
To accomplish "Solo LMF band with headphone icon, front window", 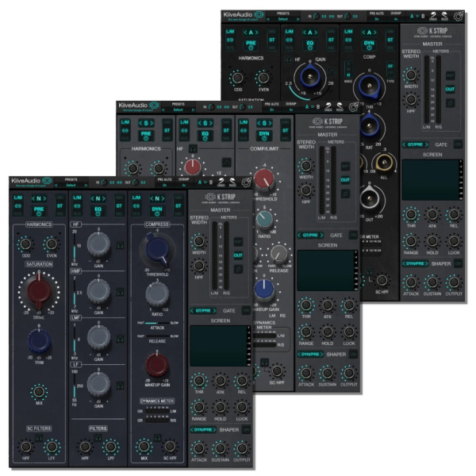I will click(121, 339).
